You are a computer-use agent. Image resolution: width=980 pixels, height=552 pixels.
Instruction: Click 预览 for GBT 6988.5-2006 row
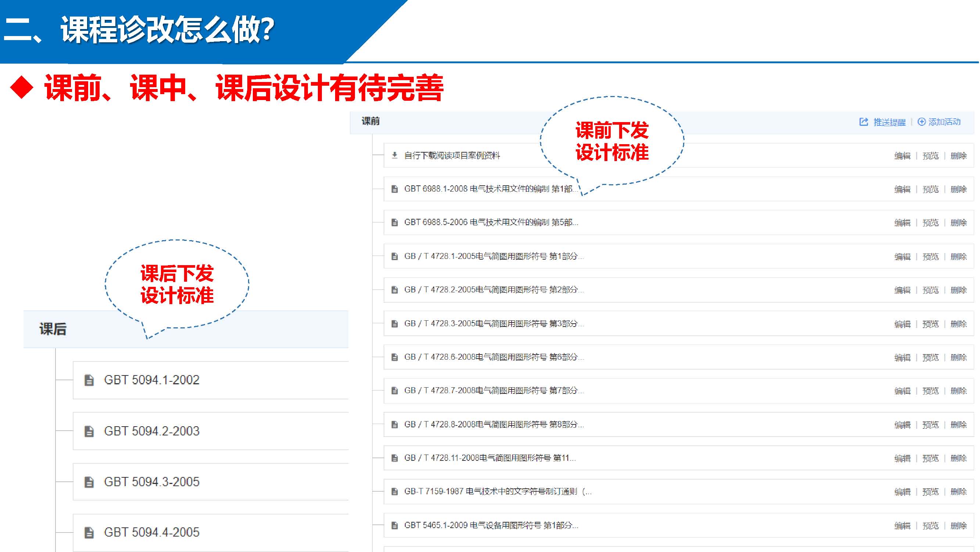(930, 223)
